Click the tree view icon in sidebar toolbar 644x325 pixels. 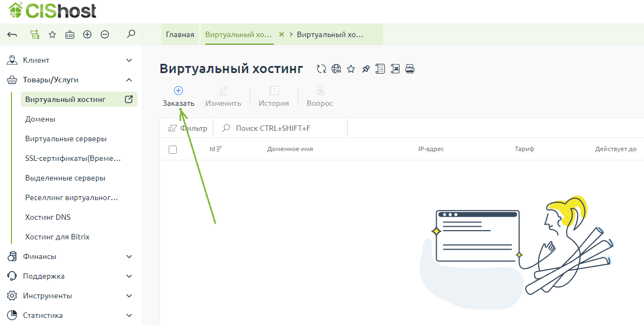[x=35, y=34]
